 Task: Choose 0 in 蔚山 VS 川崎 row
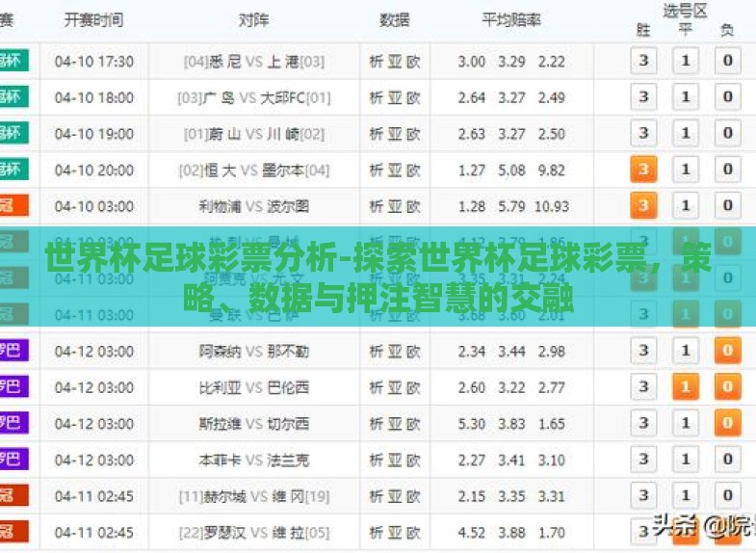point(727,133)
